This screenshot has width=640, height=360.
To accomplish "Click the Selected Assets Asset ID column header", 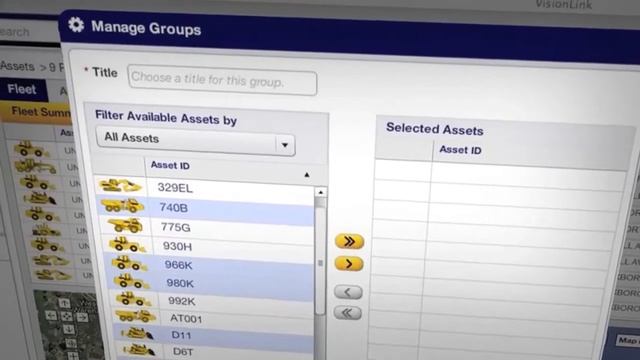I will click(460, 150).
